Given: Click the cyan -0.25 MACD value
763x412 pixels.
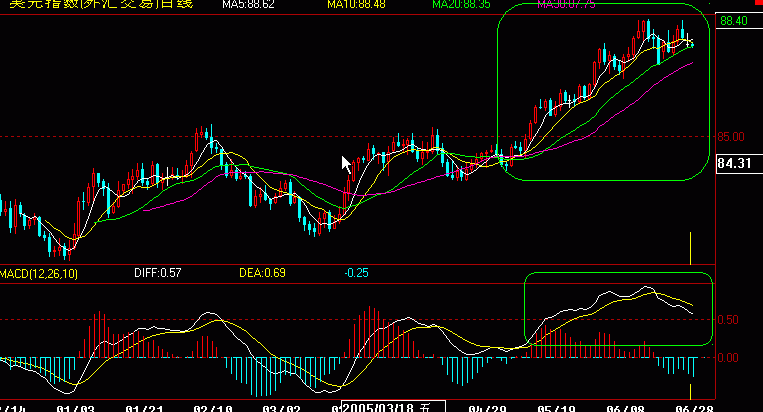Looking at the screenshot, I should pyautogui.click(x=356, y=273).
